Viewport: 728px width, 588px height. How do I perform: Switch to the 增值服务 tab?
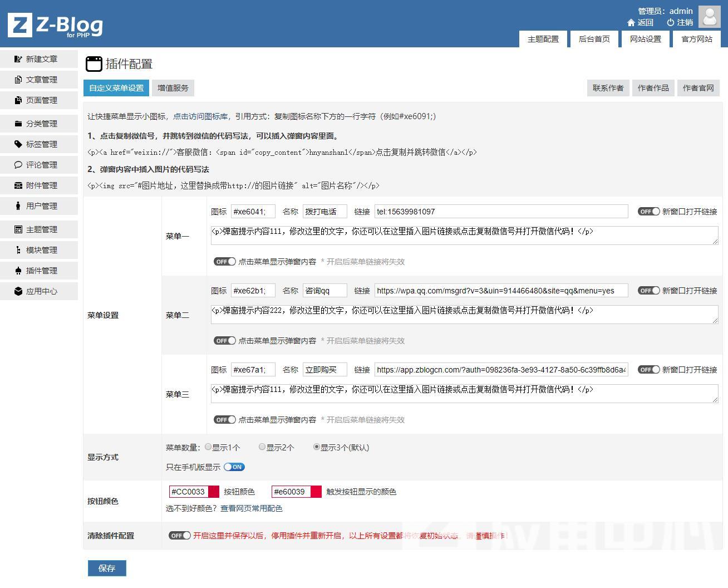click(173, 88)
